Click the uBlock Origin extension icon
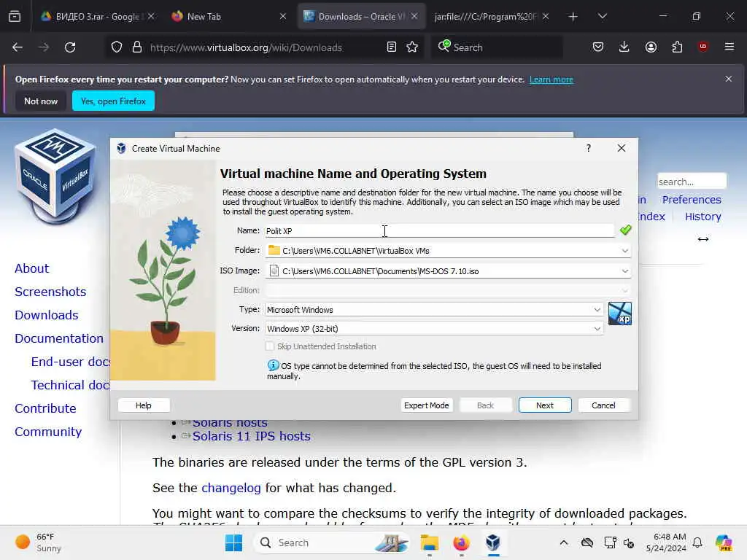The height and width of the screenshot is (560, 747). 703,47
